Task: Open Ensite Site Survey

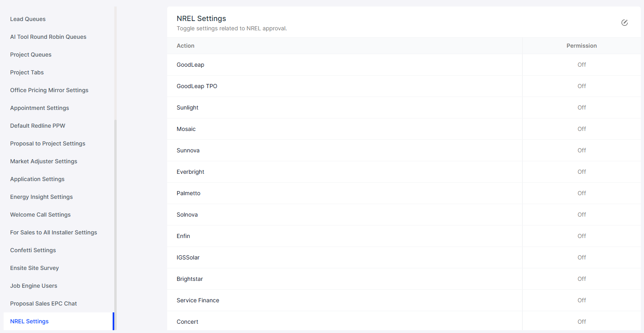Action: 34,268
